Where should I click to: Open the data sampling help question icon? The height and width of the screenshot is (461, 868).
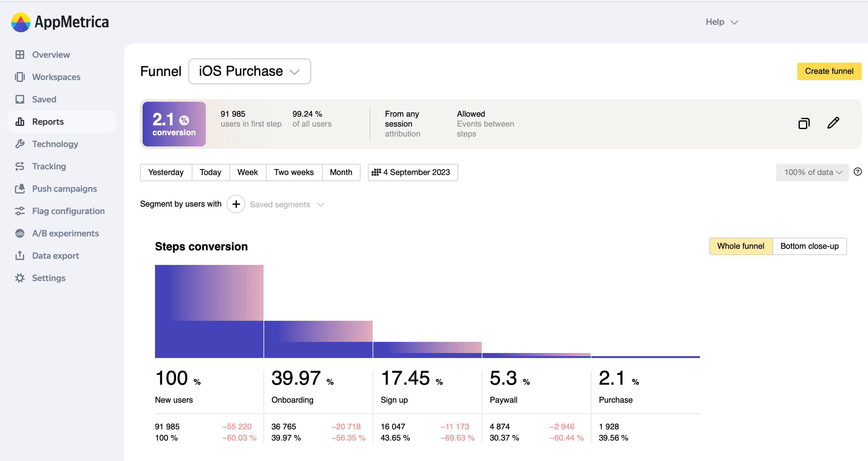(857, 172)
